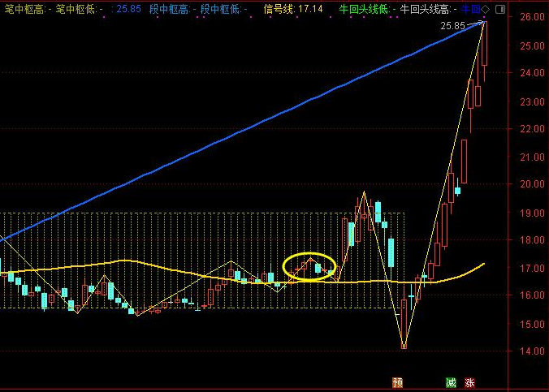The width and height of the screenshot is (549, 392).
Task: Click the orange 预 event marker icon
Action: click(x=397, y=383)
